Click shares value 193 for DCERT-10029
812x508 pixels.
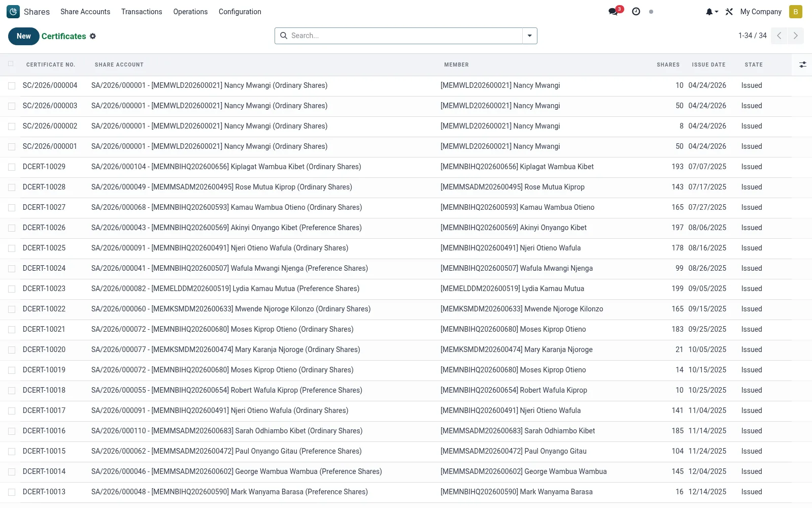(678, 167)
